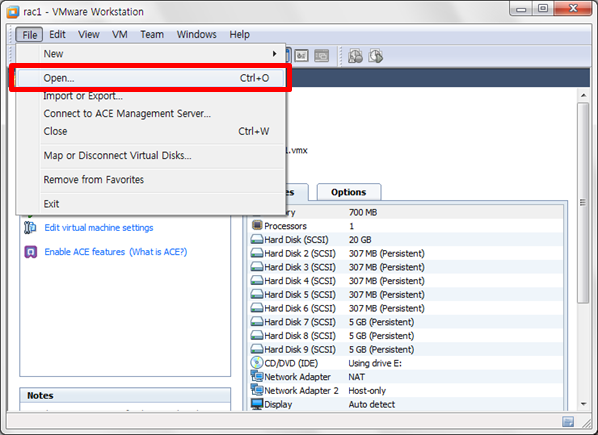The height and width of the screenshot is (435, 598).
Task: Choose Remove from Favorites
Action: click(151, 179)
